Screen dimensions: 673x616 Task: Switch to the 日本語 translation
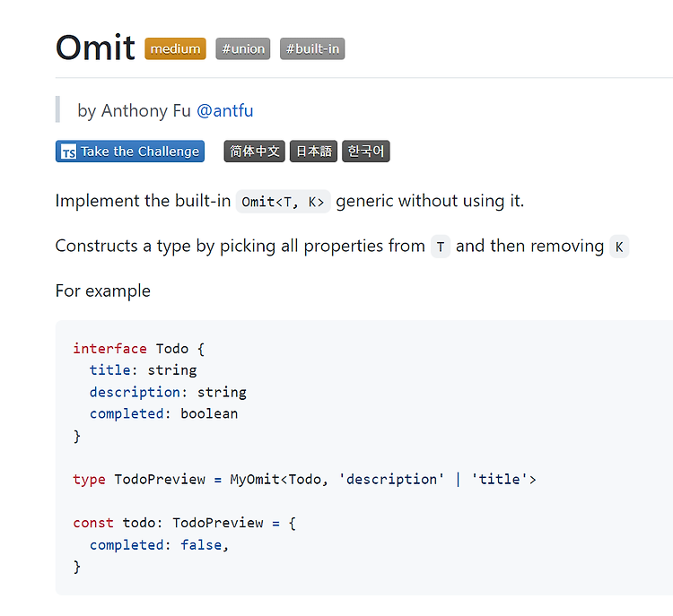[x=313, y=152]
